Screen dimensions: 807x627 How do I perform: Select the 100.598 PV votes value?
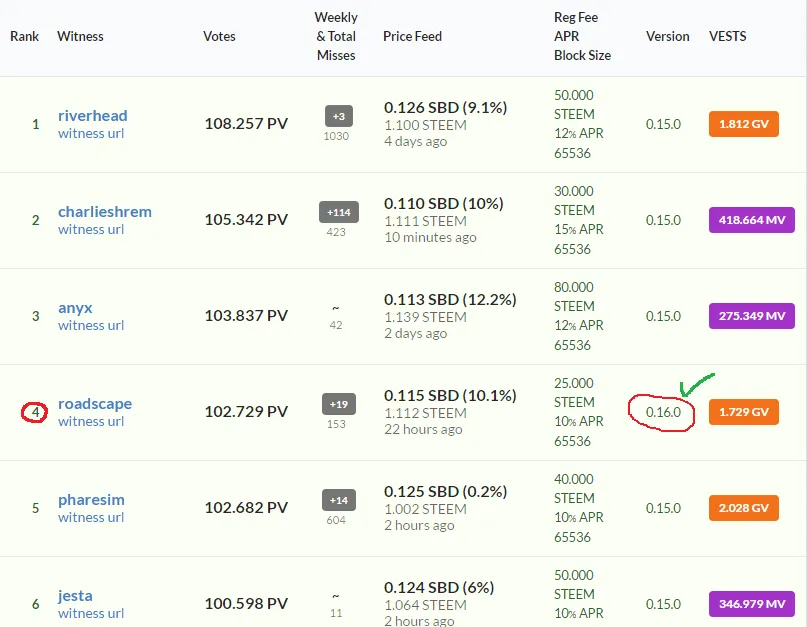[246, 603]
